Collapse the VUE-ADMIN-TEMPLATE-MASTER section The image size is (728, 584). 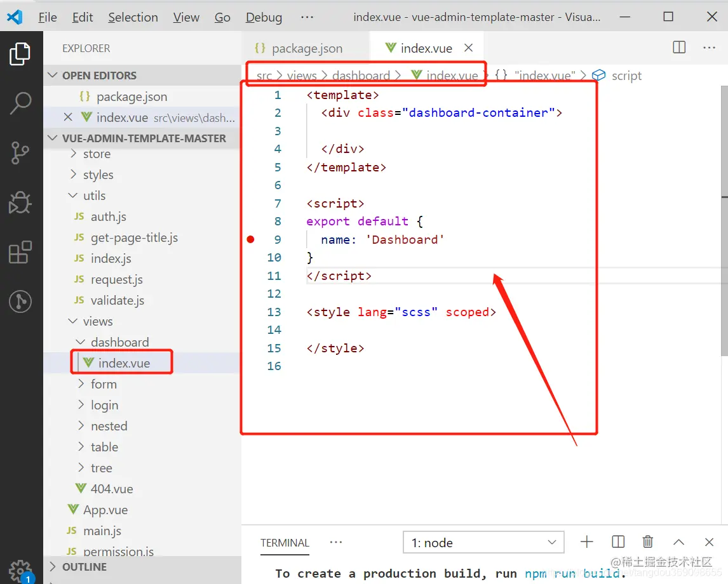(x=53, y=138)
